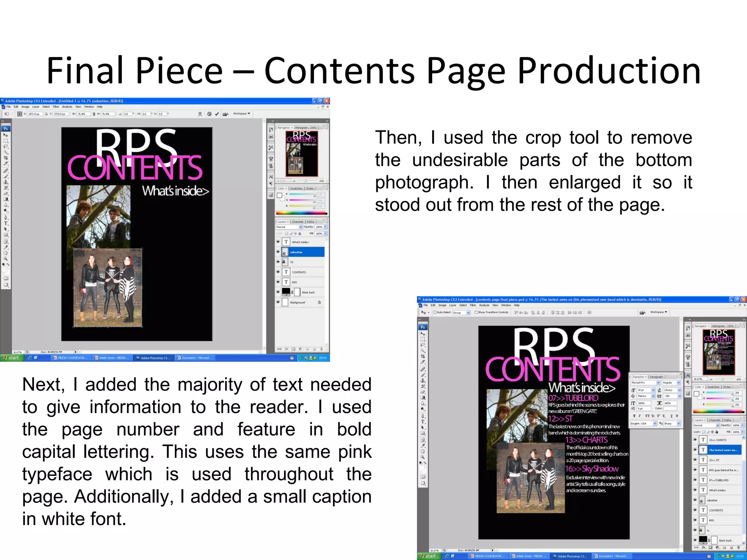Click foreground color swatch in left Color panel
Screen dimensions: 747x560
click(279, 195)
